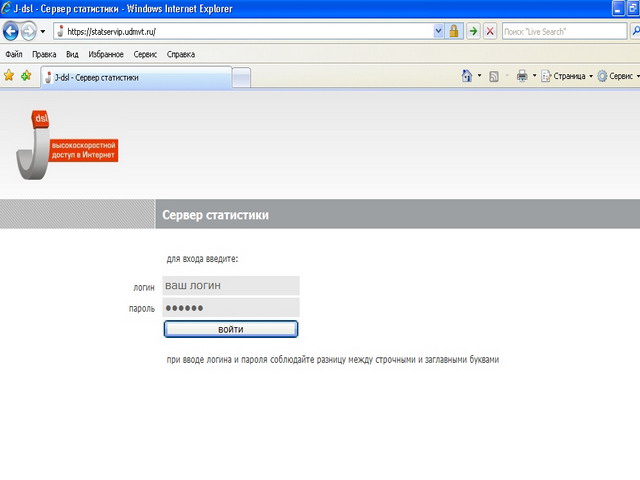Click the Live Search box
This screenshot has height=480, width=640.
(564, 31)
